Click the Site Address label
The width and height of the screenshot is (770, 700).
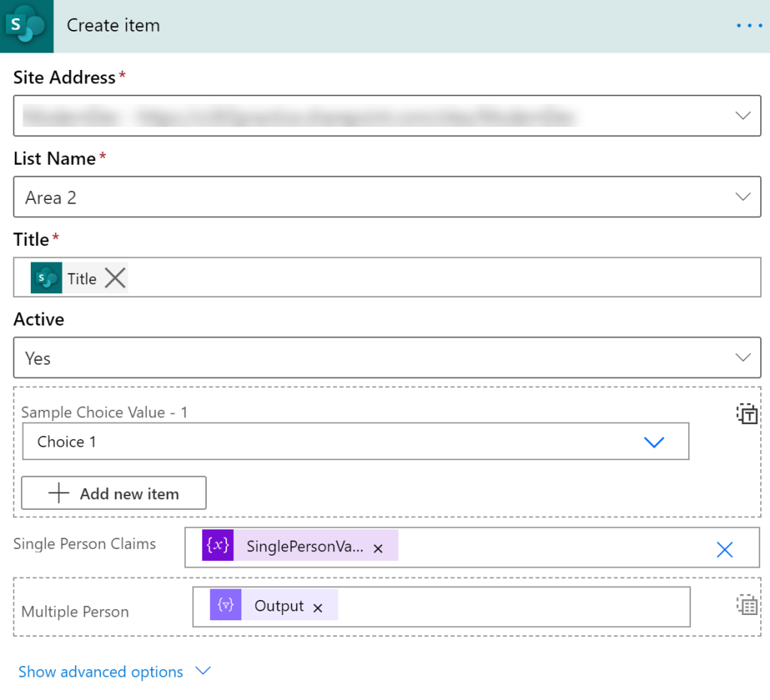point(65,77)
